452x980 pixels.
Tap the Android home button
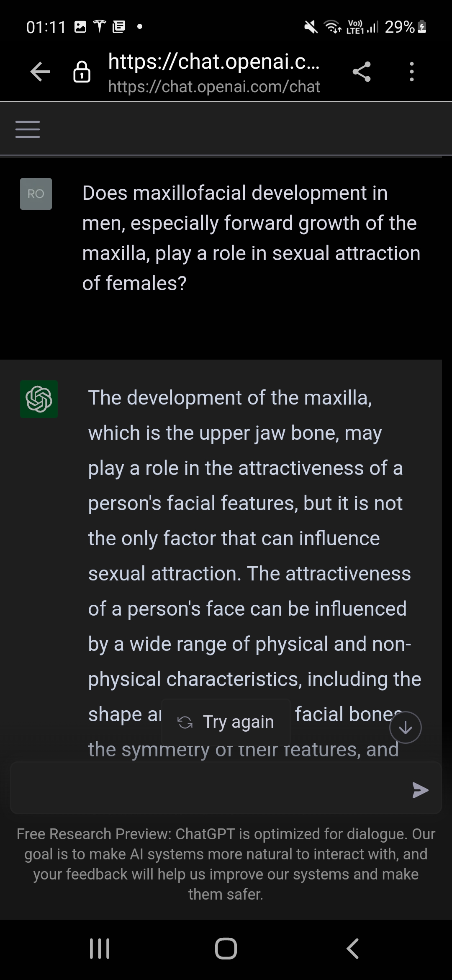pyautogui.click(x=226, y=948)
